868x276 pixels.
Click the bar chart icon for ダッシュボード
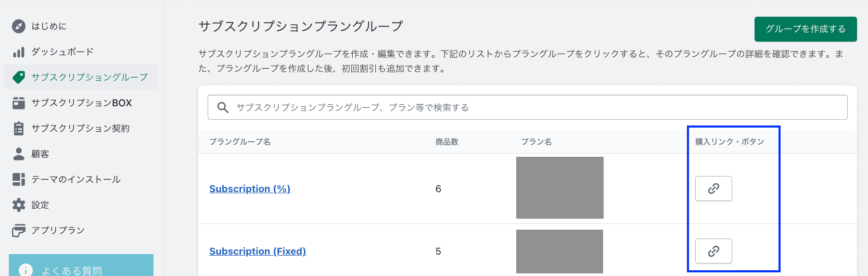tap(19, 52)
